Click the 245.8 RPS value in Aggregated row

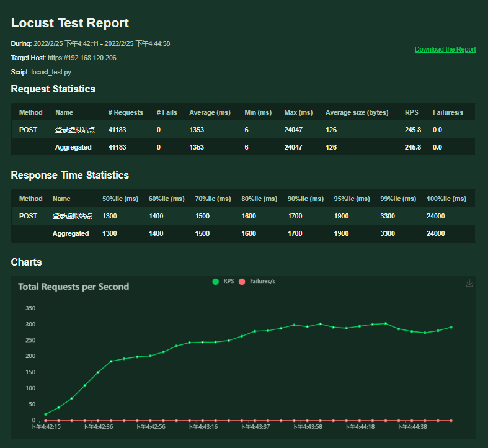(413, 147)
